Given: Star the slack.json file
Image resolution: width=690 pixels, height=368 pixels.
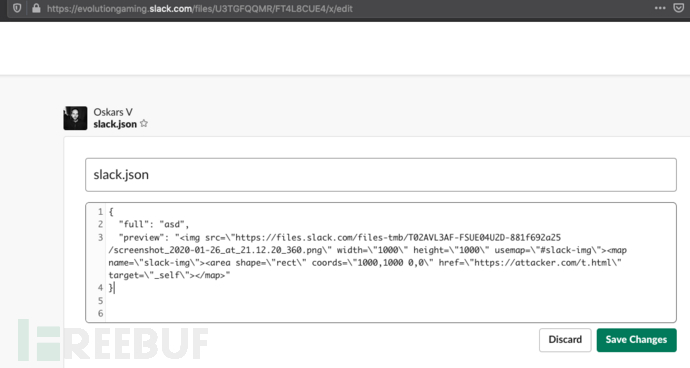Looking at the screenshot, I should tap(144, 124).
